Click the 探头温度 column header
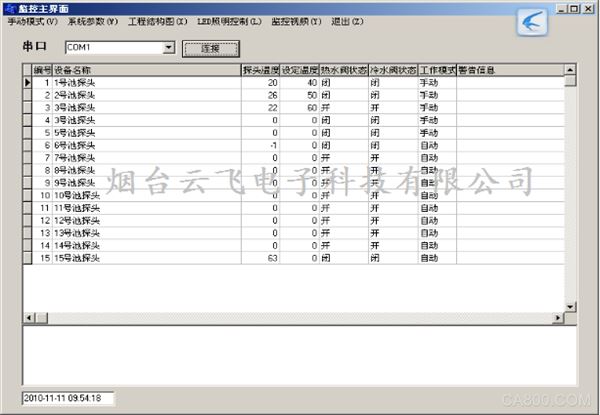Image resolution: width=600 pixels, height=415 pixels. [261, 70]
